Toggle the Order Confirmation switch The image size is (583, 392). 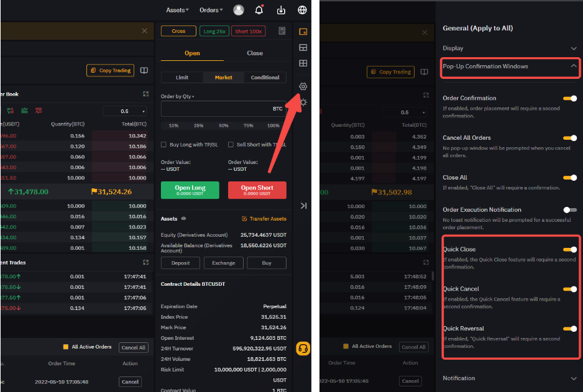click(x=569, y=98)
